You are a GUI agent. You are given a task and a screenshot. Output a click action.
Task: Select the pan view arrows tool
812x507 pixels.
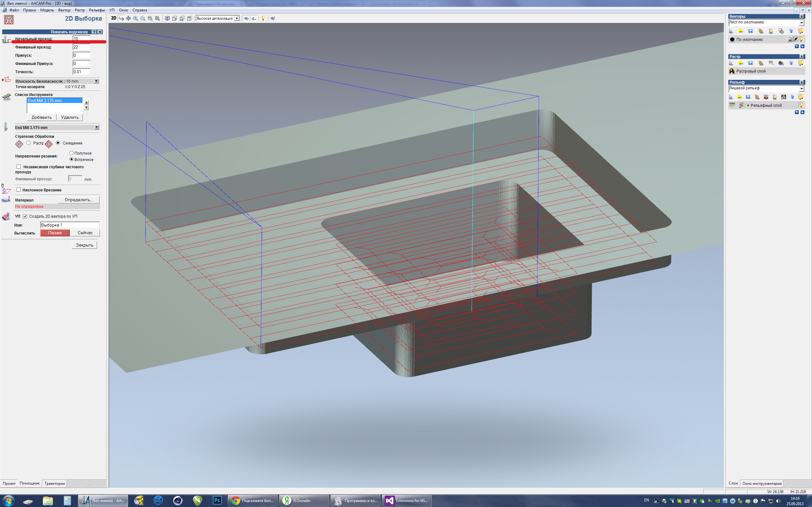128,18
